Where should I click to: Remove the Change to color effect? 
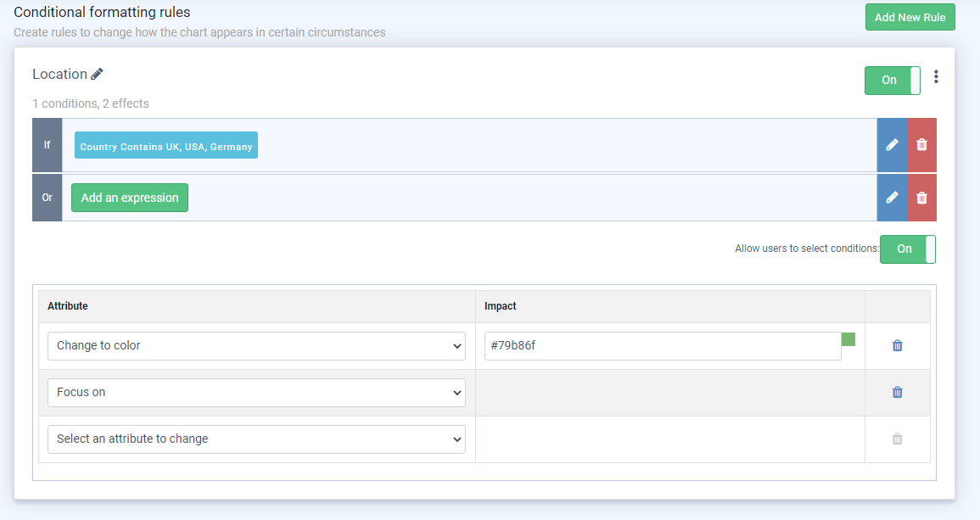tap(897, 346)
